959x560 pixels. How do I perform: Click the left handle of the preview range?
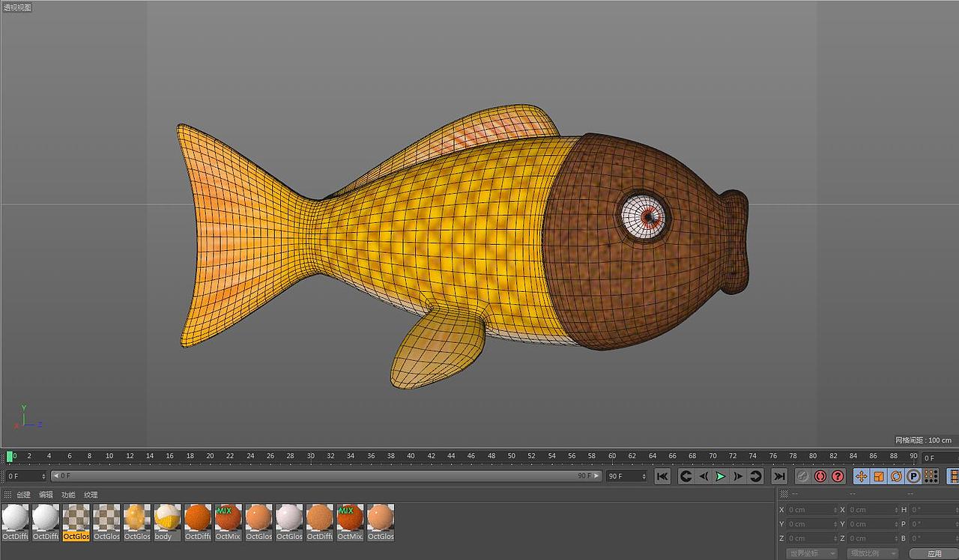(x=55, y=476)
